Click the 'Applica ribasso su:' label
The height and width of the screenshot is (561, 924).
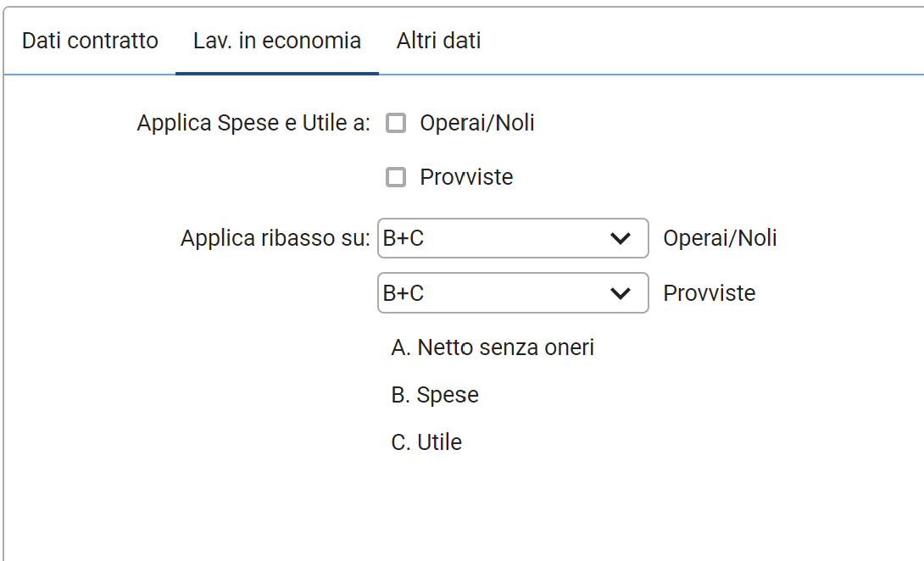click(x=276, y=239)
